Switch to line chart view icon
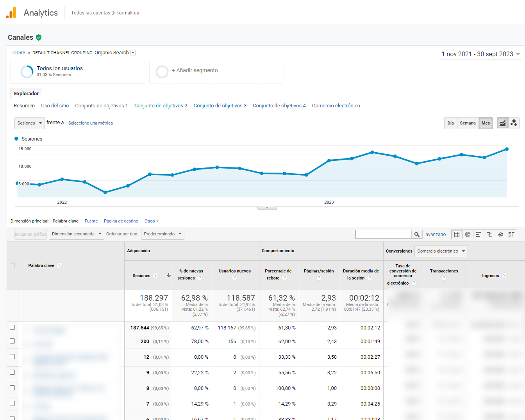 pos(502,123)
